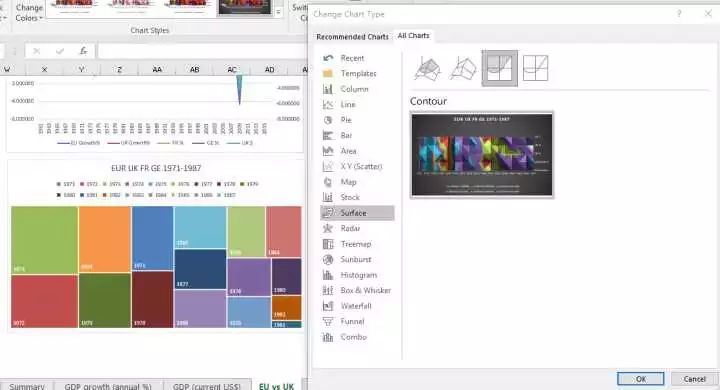The width and height of the screenshot is (720, 390).
Task: Click the Surface chart icon in list
Action: click(x=328, y=213)
